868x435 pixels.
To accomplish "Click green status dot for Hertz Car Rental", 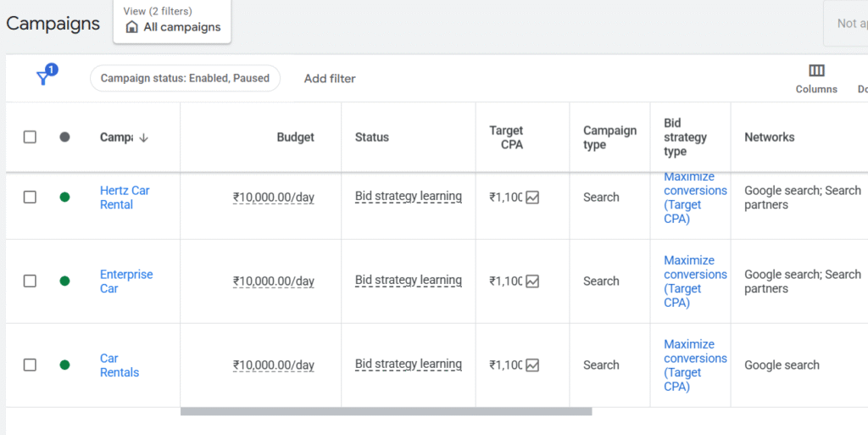I will click(x=64, y=197).
